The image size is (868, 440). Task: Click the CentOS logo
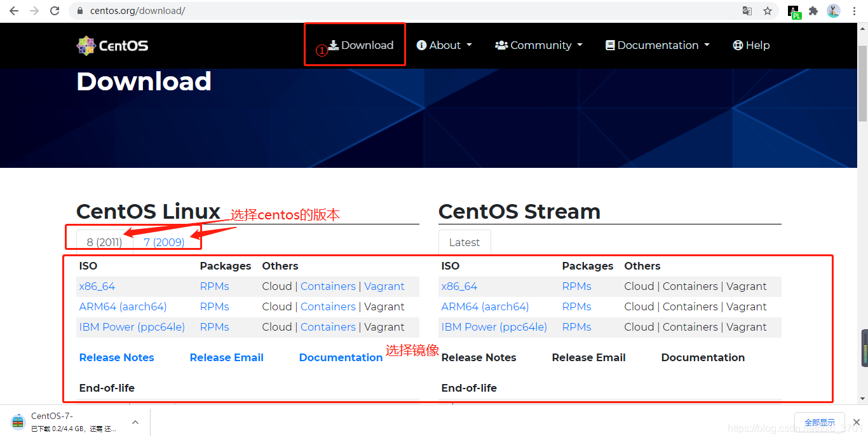[112, 46]
